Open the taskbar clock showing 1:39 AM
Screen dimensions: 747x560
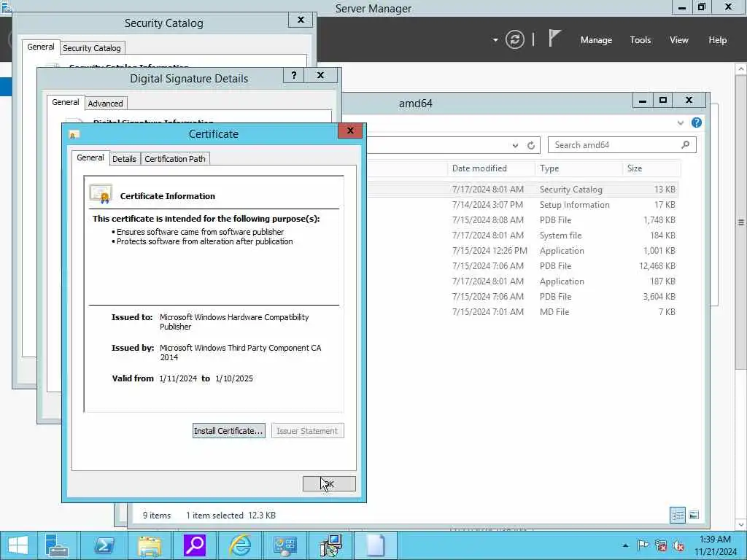pyautogui.click(x=715, y=545)
